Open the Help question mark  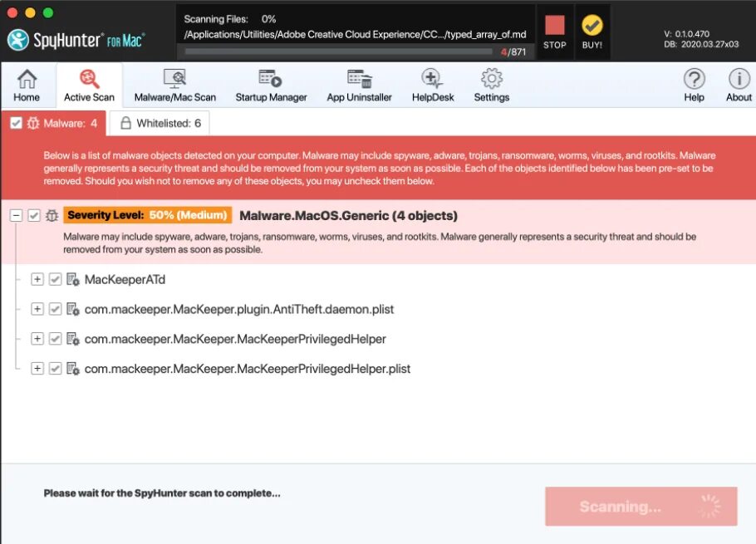click(694, 86)
